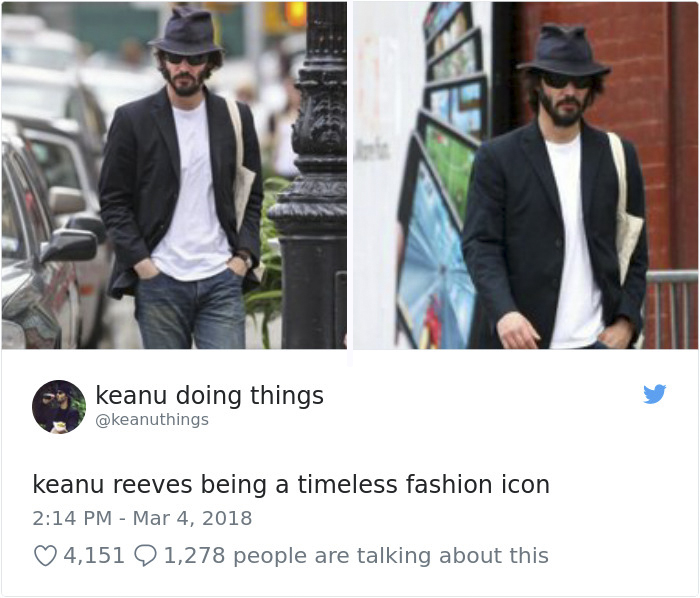This screenshot has width=700, height=598.
Task: Open the left street photo by the lamppost
Action: point(174,175)
